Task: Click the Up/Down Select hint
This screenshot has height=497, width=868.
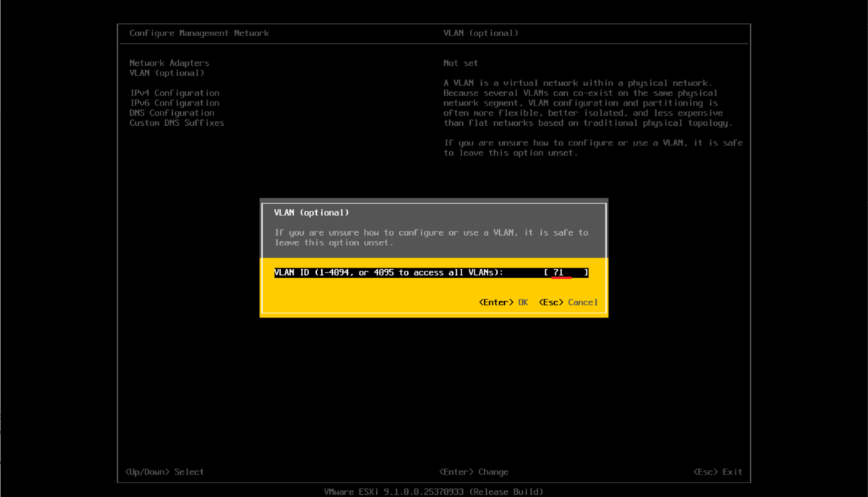Action: tap(164, 472)
